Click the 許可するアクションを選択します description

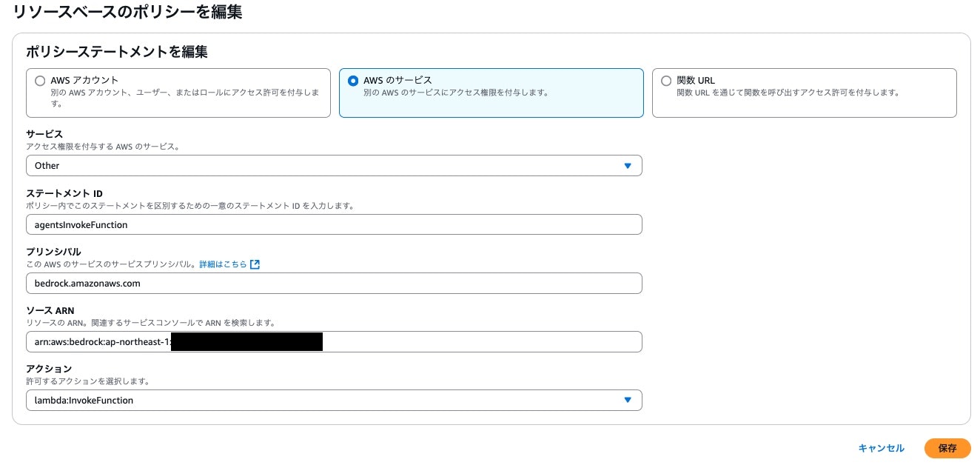(88, 381)
